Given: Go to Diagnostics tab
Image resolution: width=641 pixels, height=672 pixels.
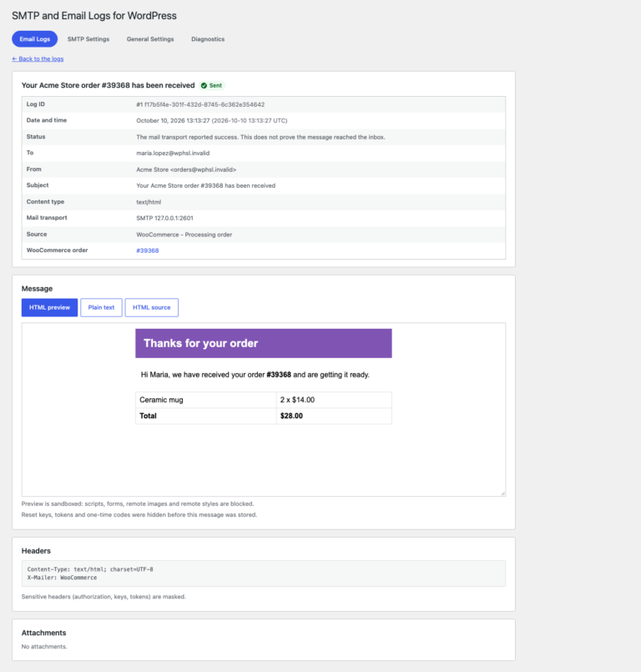Looking at the screenshot, I should [x=208, y=39].
